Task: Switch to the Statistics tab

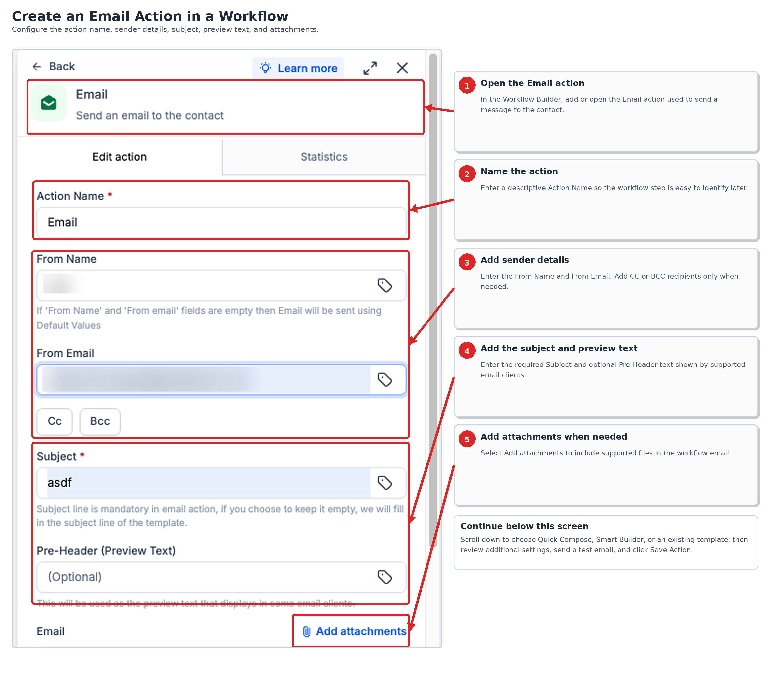Action: pyautogui.click(x=324, y=157)
